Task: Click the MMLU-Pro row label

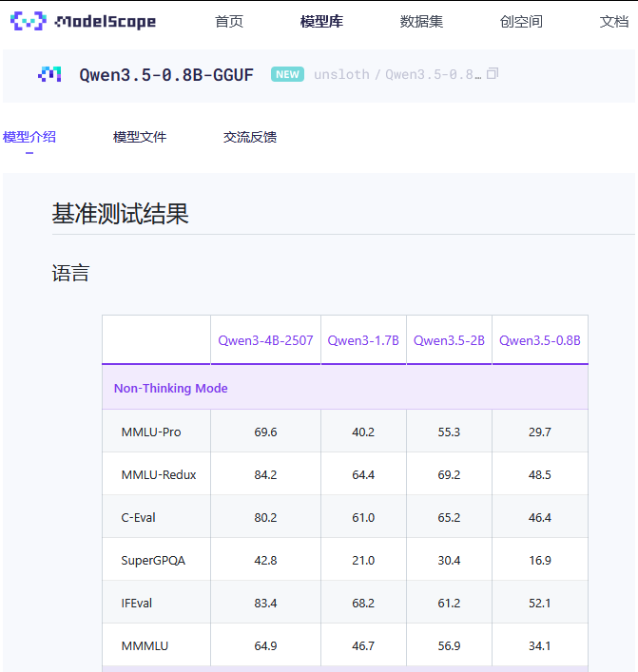Action: (x=151, y=432)
